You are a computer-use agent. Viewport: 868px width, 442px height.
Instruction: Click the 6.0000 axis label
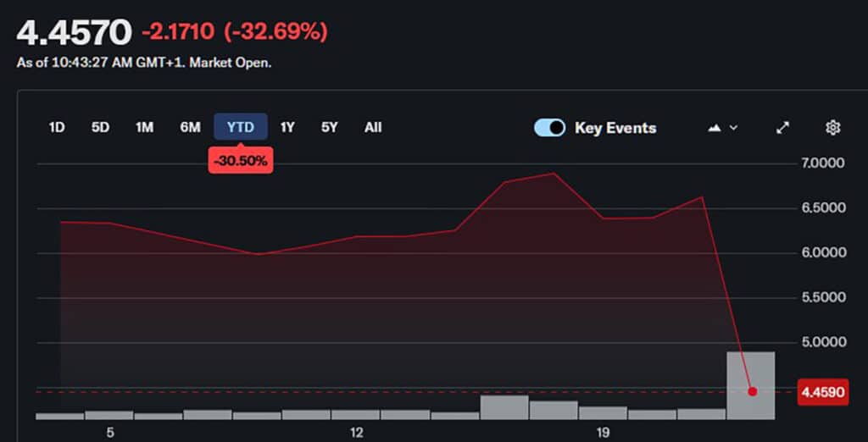(823, 253)
